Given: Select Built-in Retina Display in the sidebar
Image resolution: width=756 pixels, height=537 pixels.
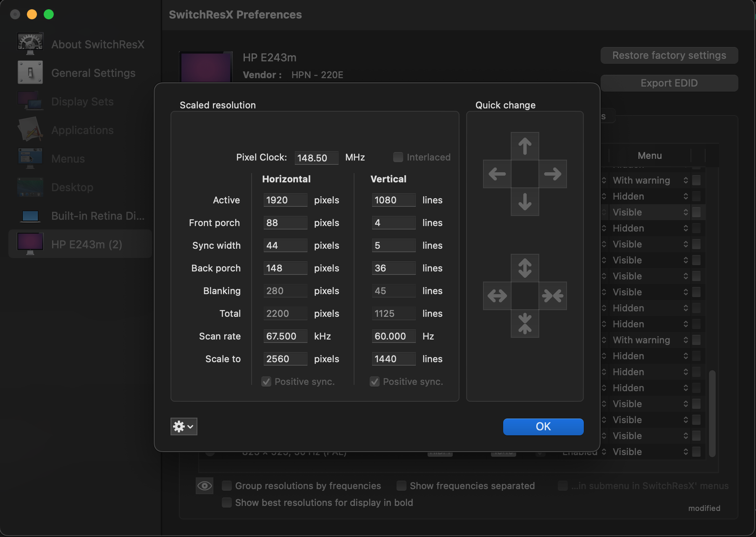Looking at the screenshot, I should point(80,216).
